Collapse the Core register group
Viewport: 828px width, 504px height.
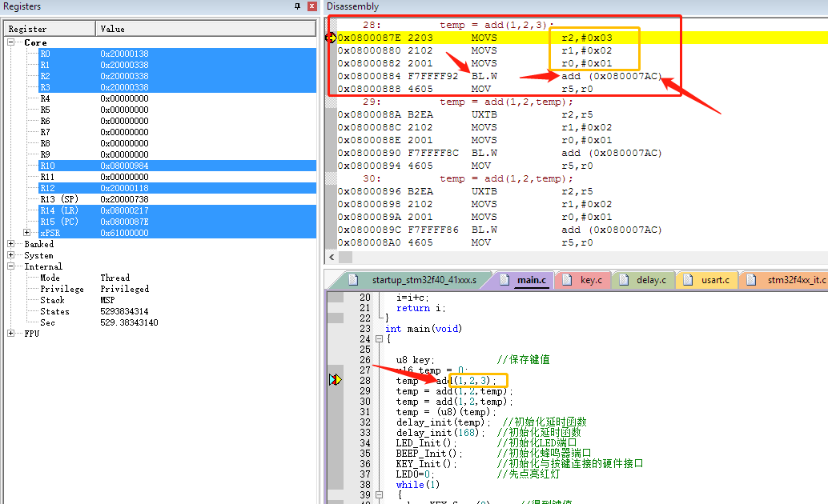coord(10,42)
